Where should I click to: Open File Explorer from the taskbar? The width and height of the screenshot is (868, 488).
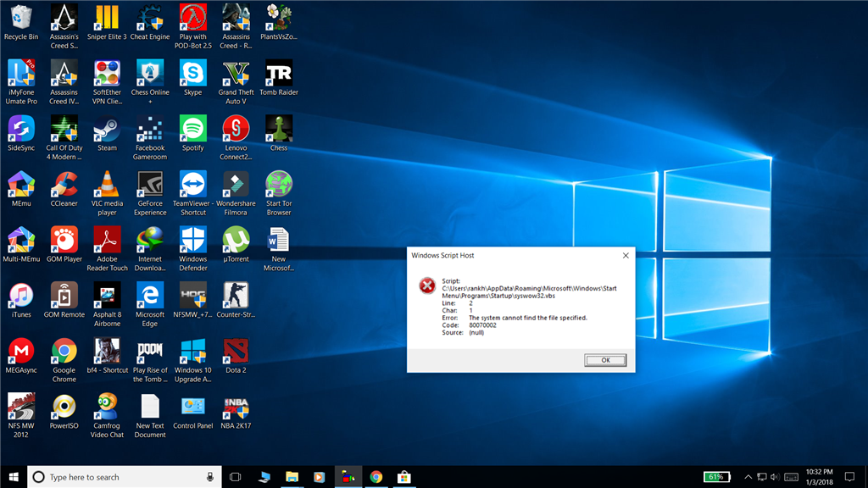tap(292, 477)
